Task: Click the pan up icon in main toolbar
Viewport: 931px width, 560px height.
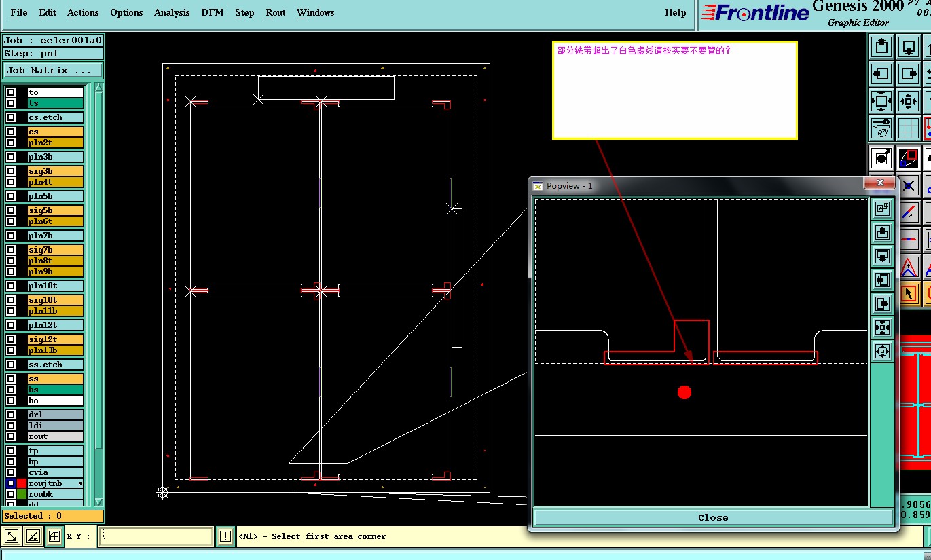Action: click(x=881, y=48)
